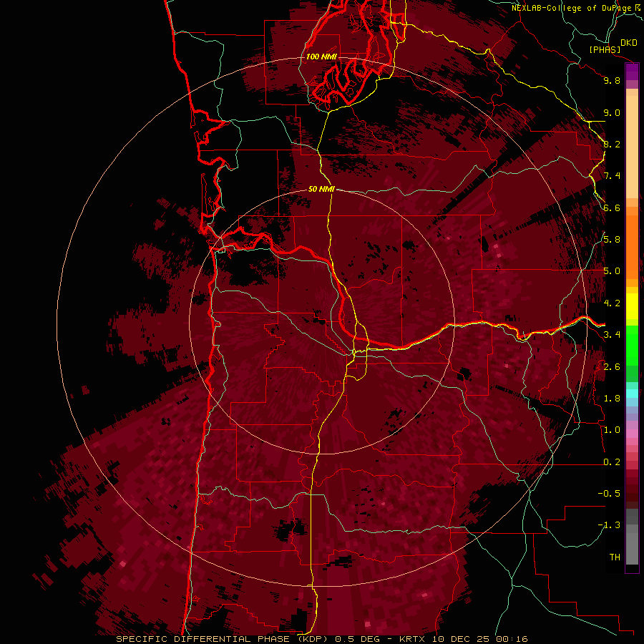
Task: Click the -0.5 legend value
Action: click(x=609, y=494)
